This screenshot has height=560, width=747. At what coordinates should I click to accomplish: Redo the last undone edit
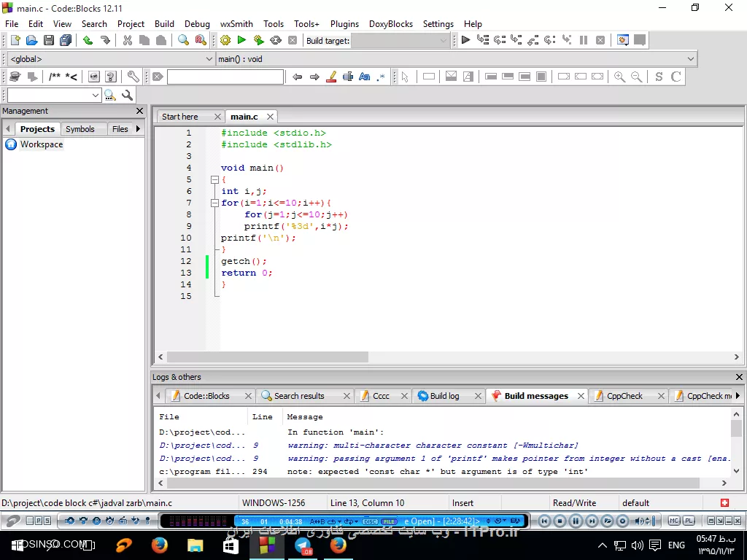coord(105,41)
